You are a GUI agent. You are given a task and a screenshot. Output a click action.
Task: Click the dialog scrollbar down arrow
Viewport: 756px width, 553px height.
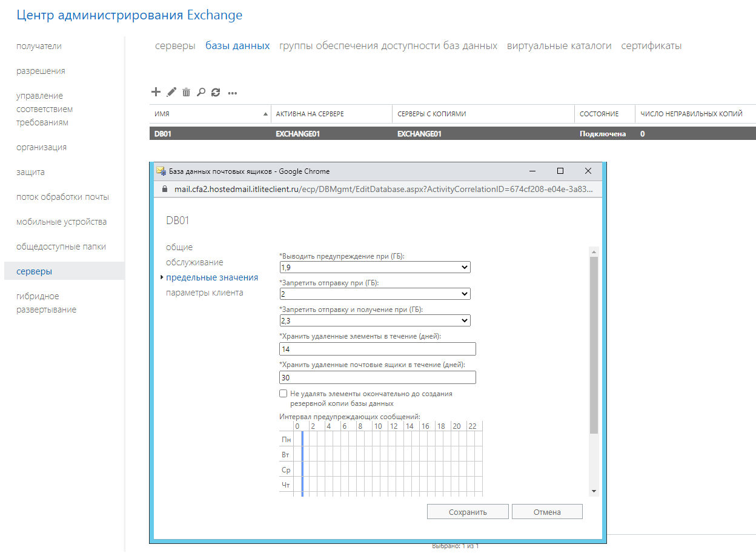point(594,491)
